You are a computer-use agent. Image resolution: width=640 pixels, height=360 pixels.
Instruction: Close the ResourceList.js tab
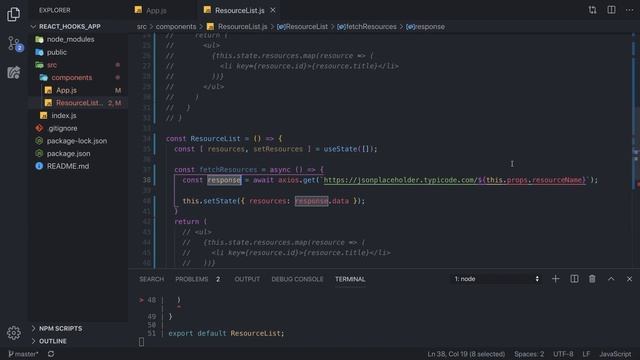click(273, 10)
